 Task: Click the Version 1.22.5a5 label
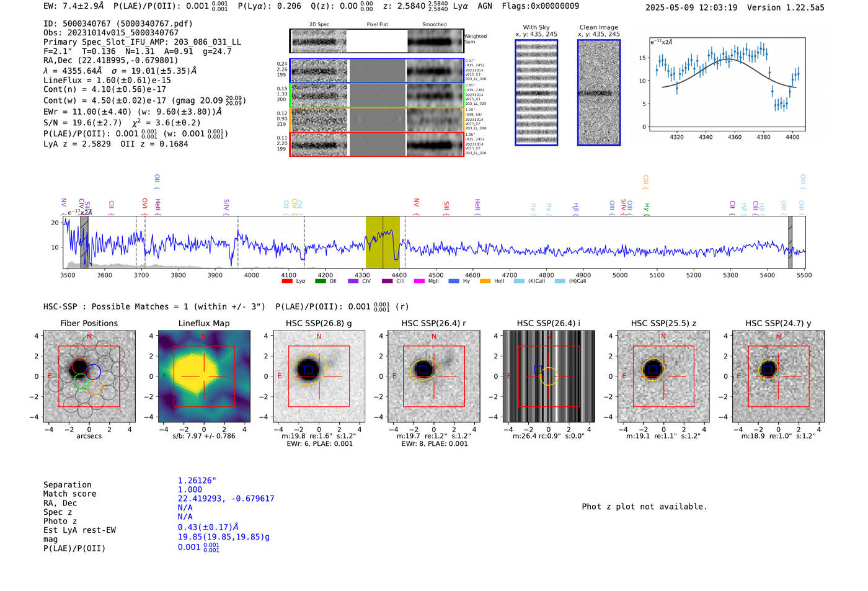coord(786,7)
